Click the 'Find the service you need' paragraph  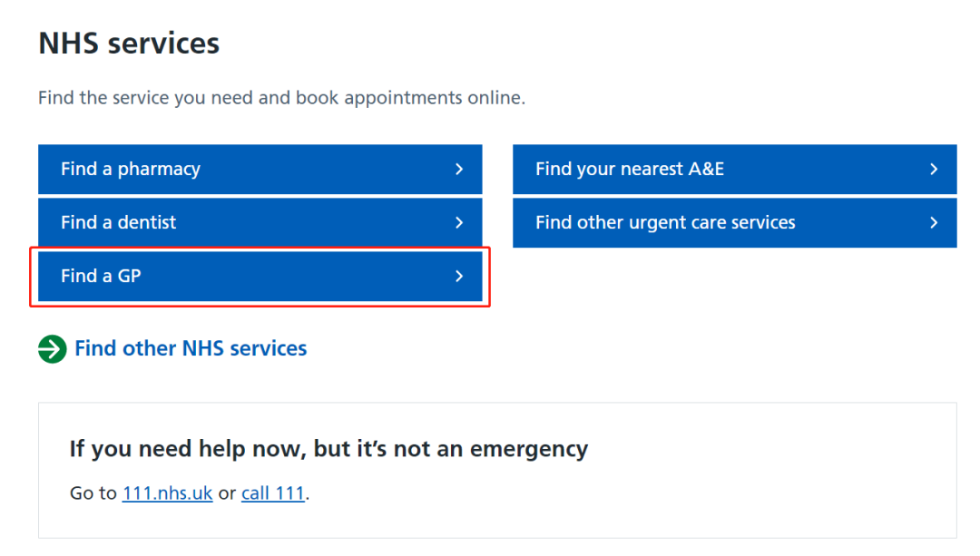pos(282,98)
